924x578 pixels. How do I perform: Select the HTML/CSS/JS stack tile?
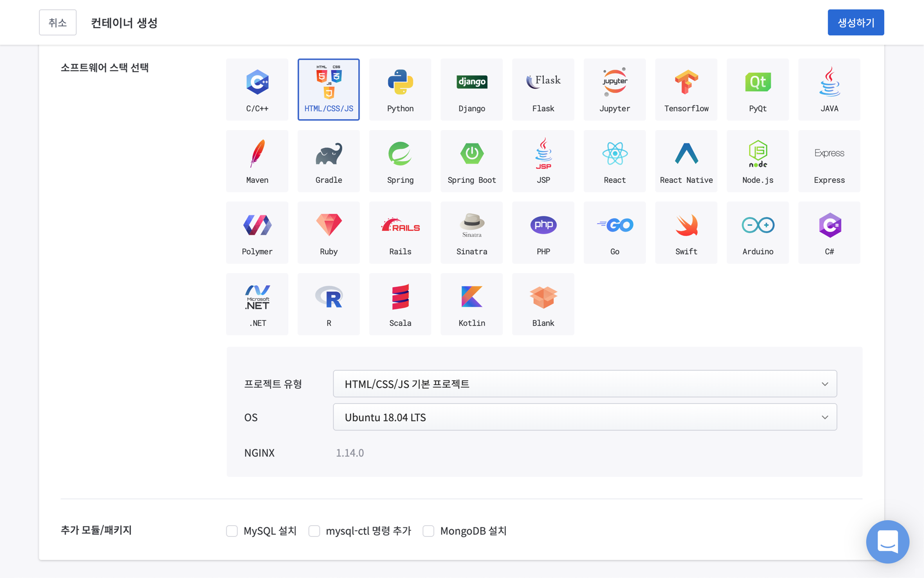[328, 89]
